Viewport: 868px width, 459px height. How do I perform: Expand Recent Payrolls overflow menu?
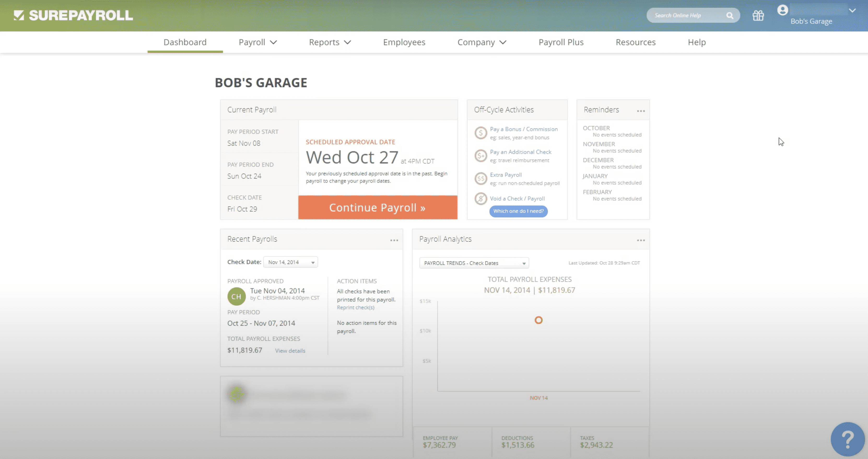pos(394,239)
